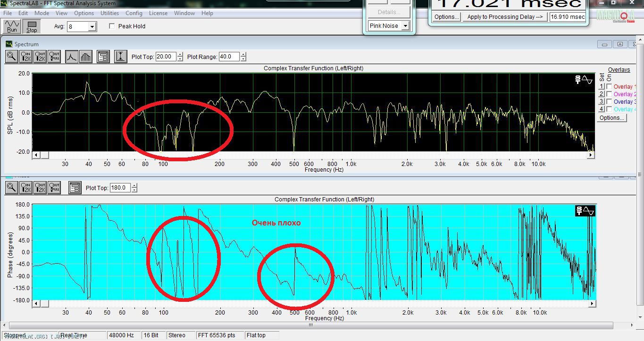Click the 16.910 msec delay field

point(568,17)
